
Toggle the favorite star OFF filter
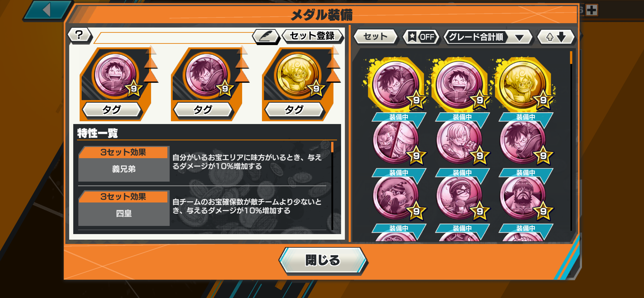[421, 37]
